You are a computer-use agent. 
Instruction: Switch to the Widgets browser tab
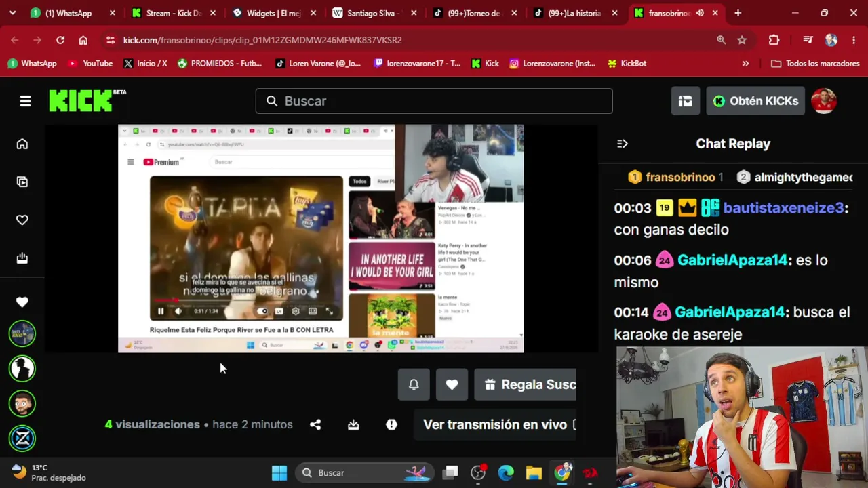tap(275, 13)
